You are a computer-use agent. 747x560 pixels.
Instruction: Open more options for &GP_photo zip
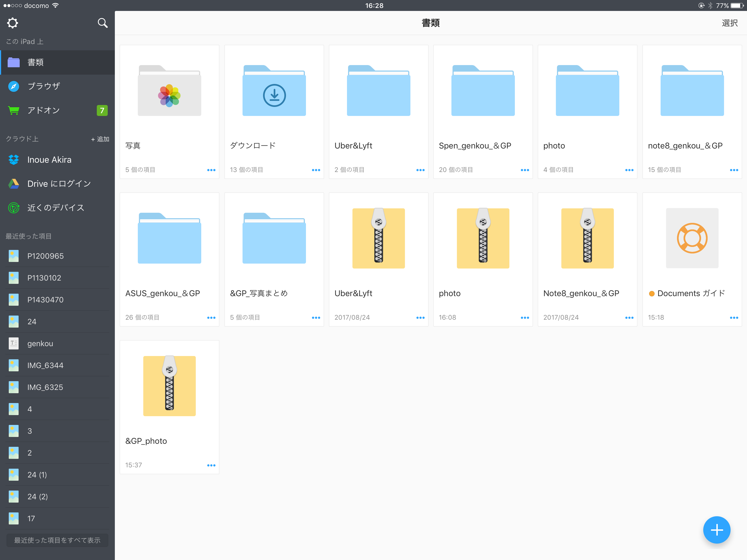coord(211,465)
